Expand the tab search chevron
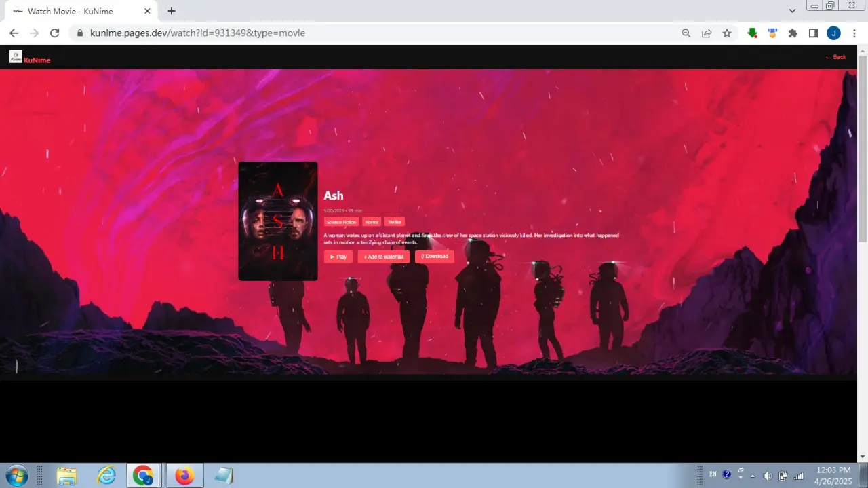This screenshot has width=868, height=488. (793, 11)
